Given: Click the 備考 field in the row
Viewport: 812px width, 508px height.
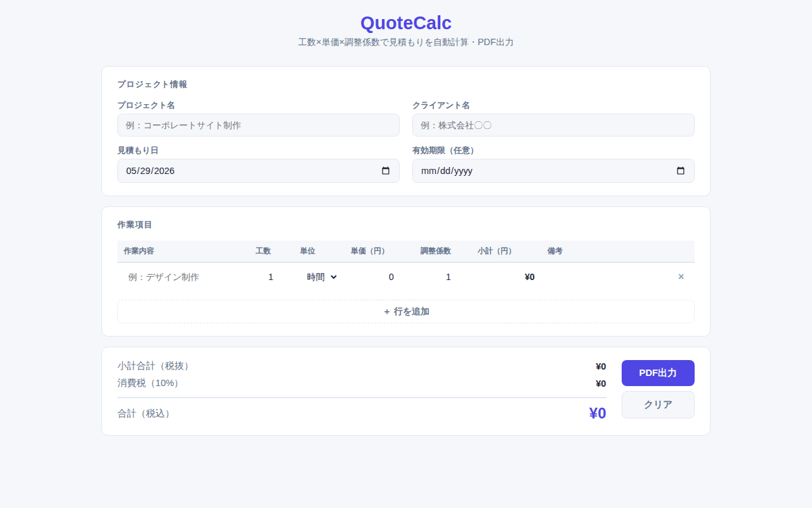Looking at the screenshot, I should tap(606, 277).
